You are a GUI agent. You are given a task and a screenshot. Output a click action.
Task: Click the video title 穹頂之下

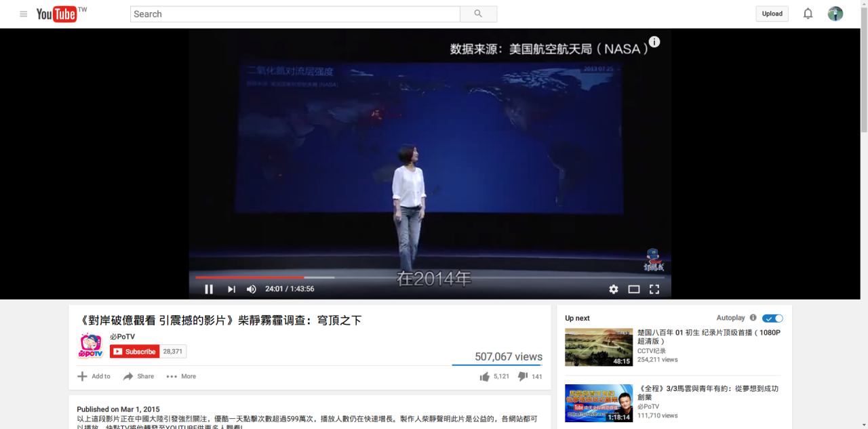[x=221, y=320]
